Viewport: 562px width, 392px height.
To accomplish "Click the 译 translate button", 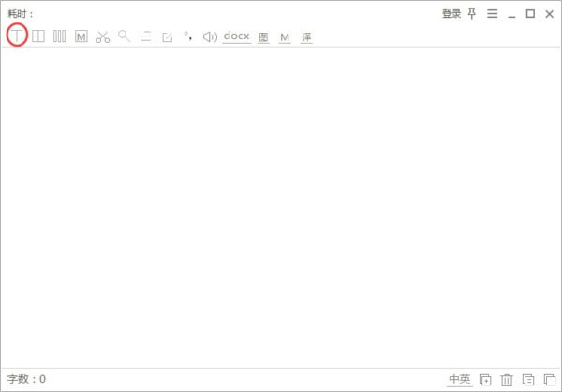I will coord(306,37).
